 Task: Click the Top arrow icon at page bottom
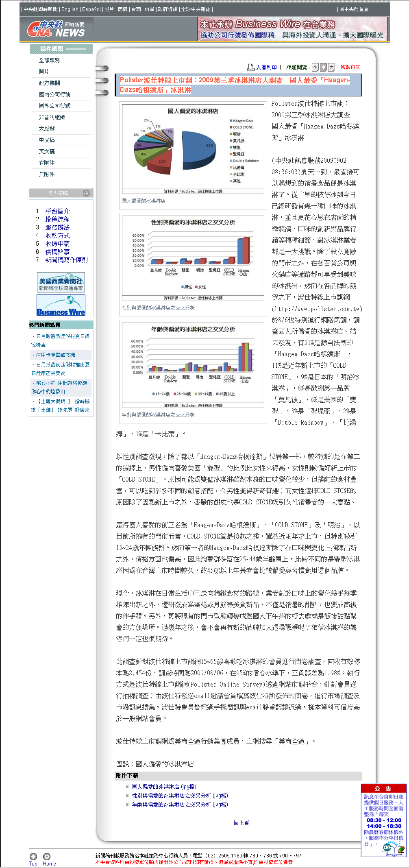click(x=33, y=856)
